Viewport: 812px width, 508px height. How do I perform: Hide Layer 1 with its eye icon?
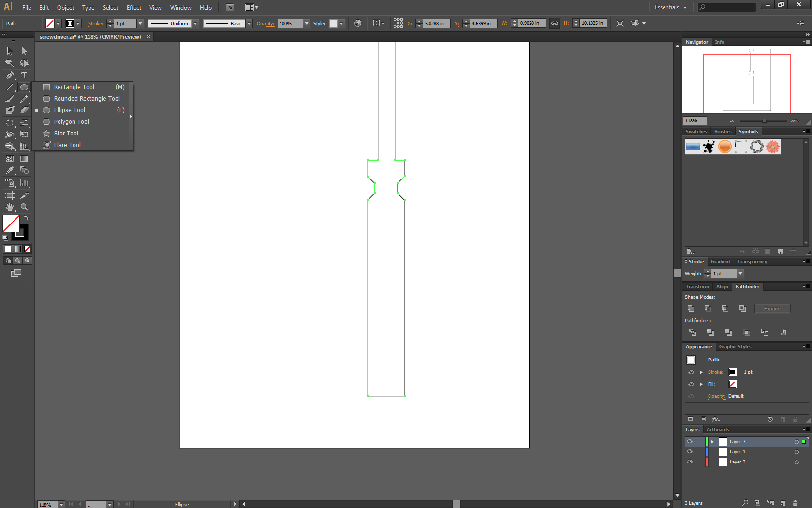click(x=690, y=451)
